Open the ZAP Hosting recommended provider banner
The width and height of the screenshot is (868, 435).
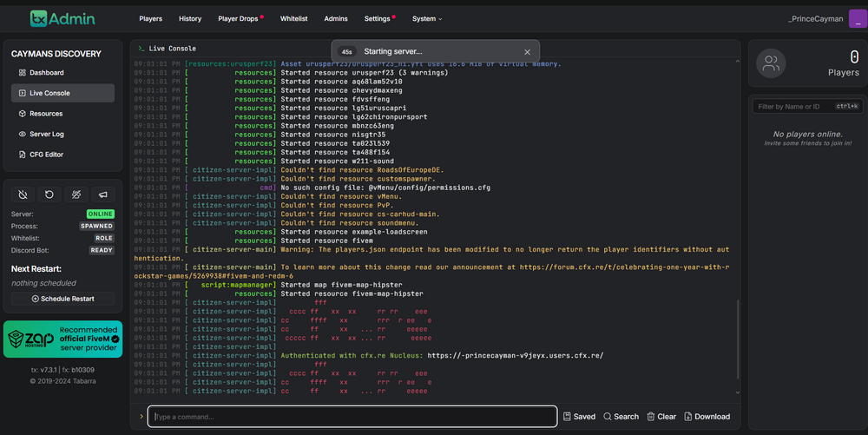tap(62, 339)
